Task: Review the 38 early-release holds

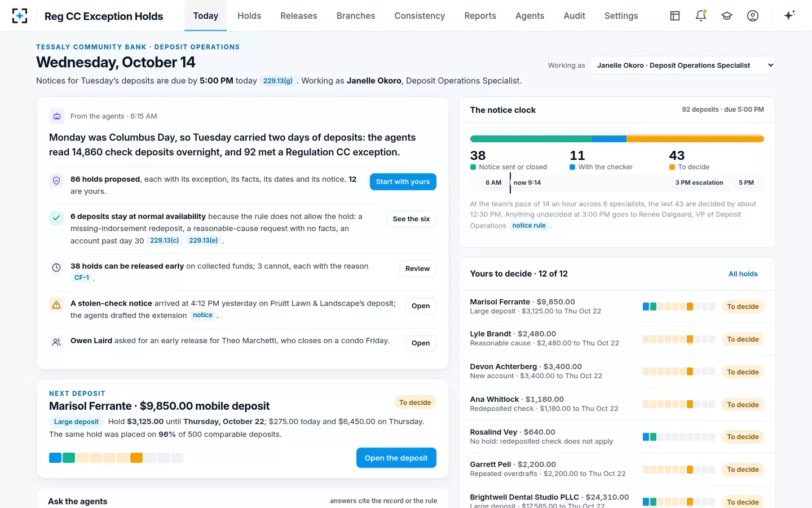Action: 417,269
